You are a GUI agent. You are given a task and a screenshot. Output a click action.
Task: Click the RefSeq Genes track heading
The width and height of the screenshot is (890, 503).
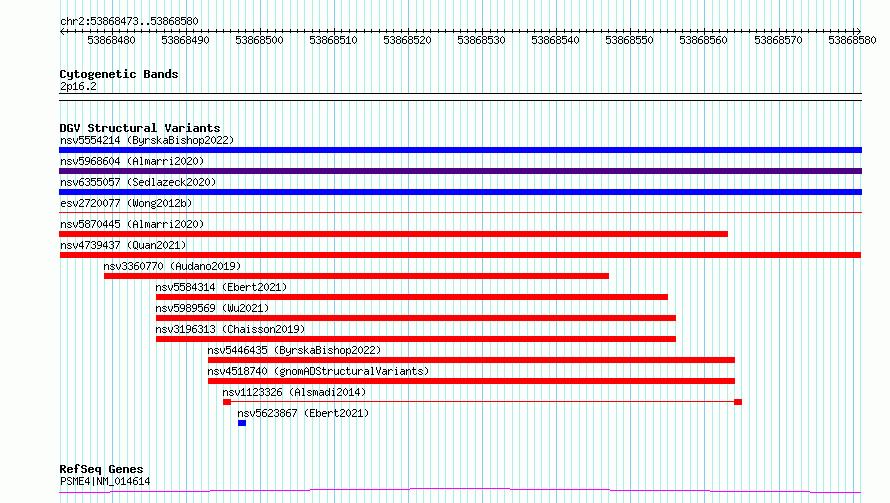[101, 470]
